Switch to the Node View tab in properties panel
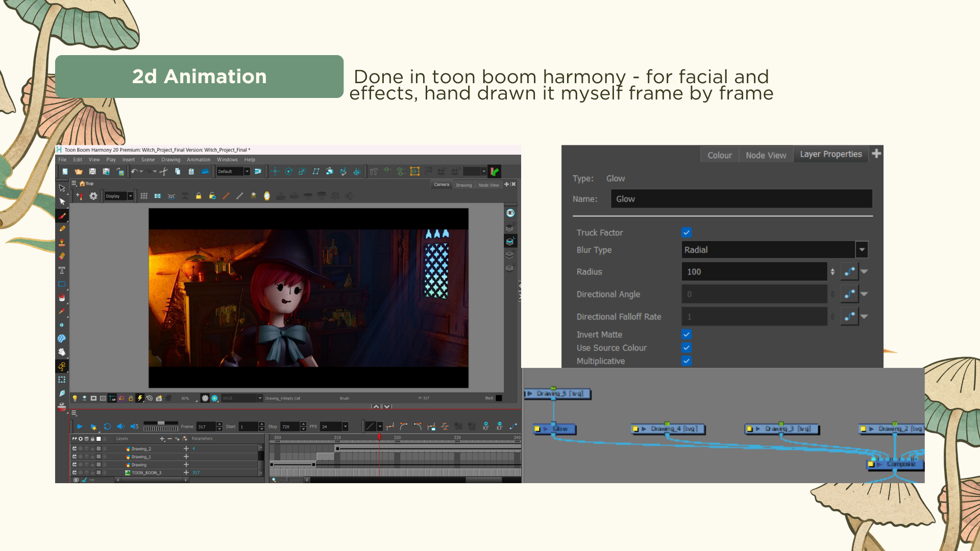This screenshot has width=980, height=551. (x=766, y=155)
